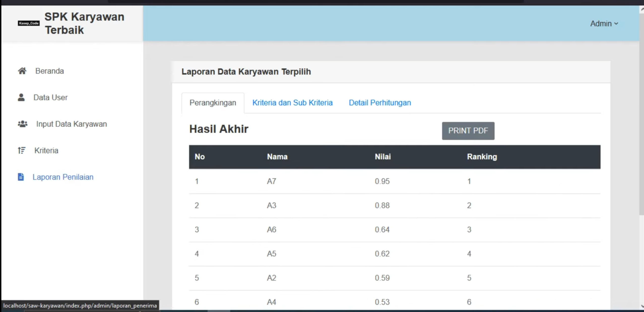Screen dimensions: 644x312
Task: Open Kriteria in the sidebar
Action: tap(46, 150)
